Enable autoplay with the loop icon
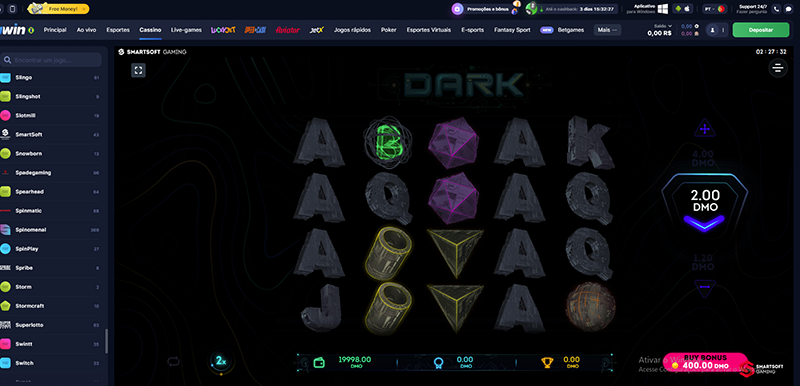The image size is (800, 386). click(173, 361)
